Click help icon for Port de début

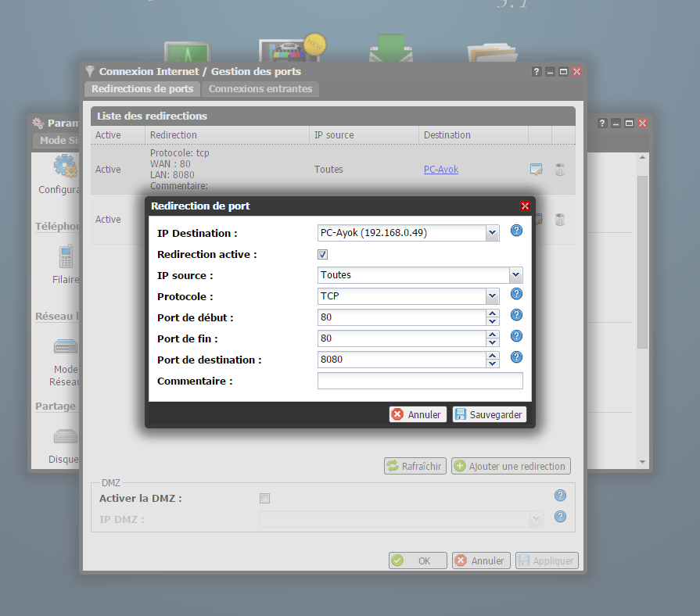(x=516, y=315)
